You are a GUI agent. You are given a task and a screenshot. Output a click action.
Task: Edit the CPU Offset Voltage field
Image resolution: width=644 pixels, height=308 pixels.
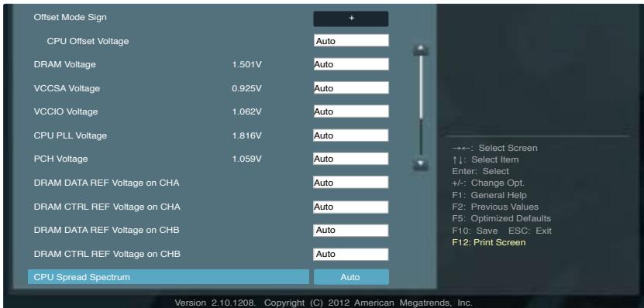click(x=351, y=40)
